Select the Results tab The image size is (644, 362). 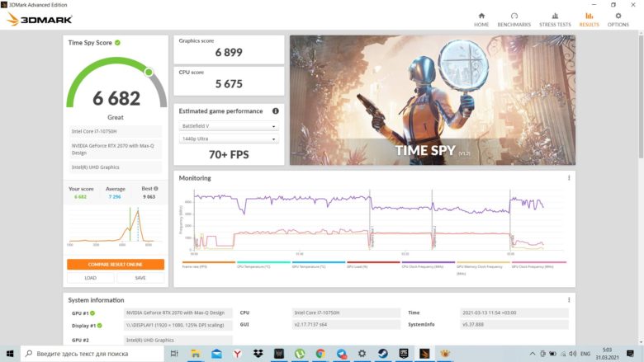click(589, 20)
